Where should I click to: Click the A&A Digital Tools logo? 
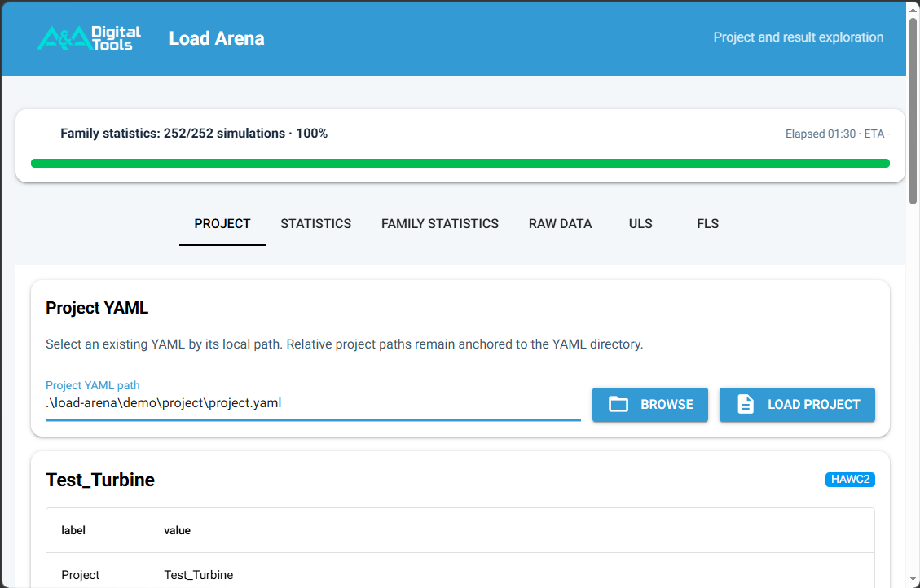(x=89, y=38)
